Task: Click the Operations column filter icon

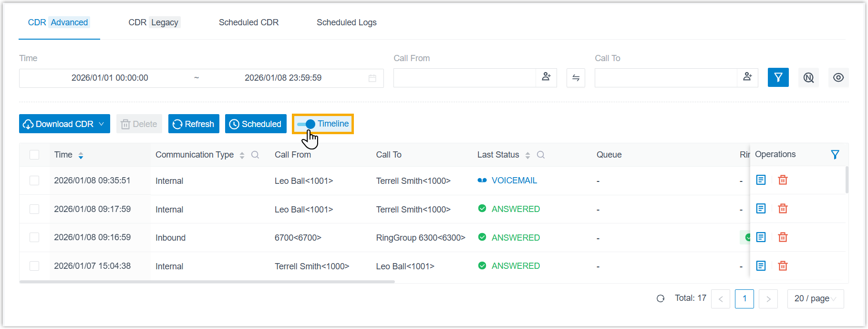Action: click(835, 154)
